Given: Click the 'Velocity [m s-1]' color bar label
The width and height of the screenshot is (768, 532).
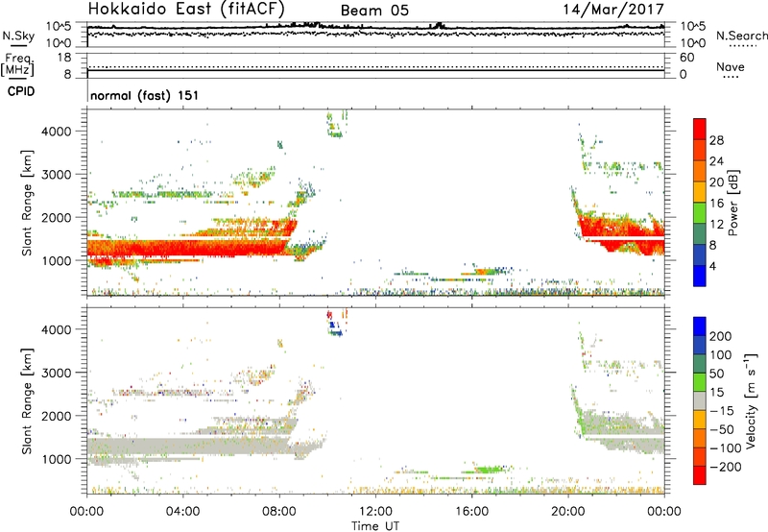Looking at the screenshot, I should [x=751, y=400].
